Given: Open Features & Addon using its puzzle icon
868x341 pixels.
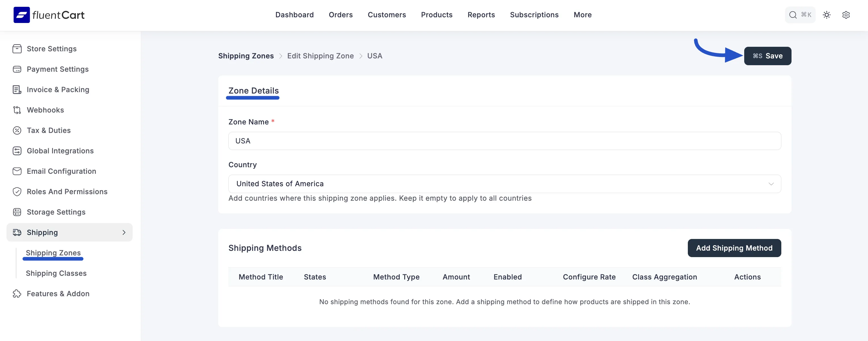Looking at the screenshot, I should point(18,293).
